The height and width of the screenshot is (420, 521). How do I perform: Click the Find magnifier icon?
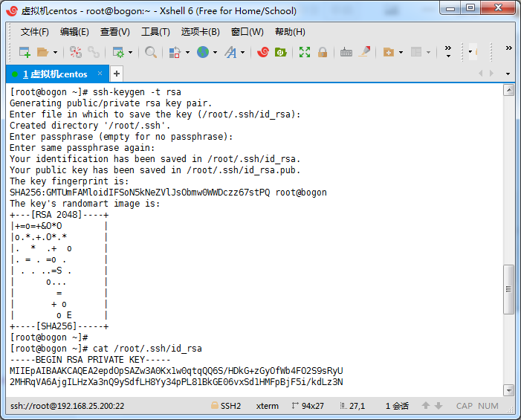point(151,52)
